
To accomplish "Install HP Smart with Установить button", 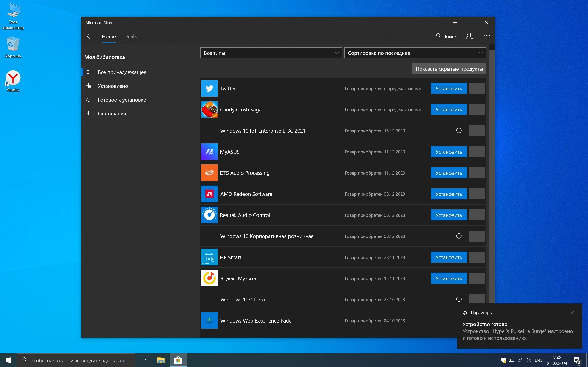I will click(449, 257).
